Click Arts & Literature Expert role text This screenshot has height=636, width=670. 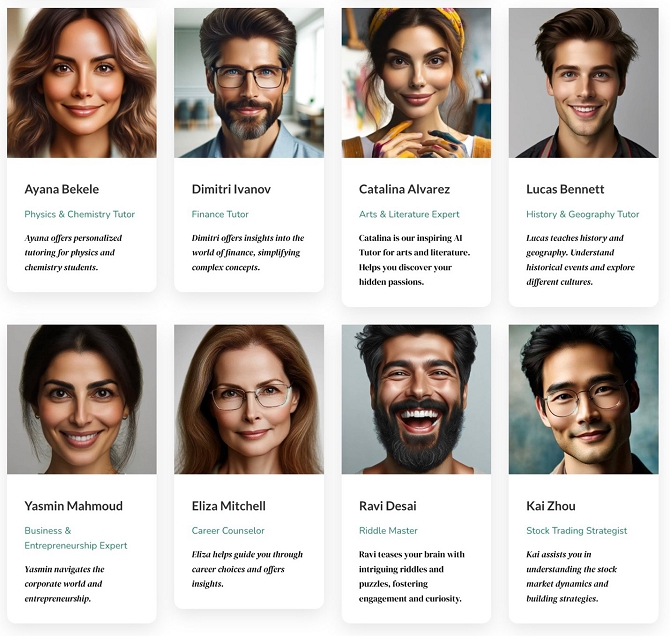click(x=409, y=214)
